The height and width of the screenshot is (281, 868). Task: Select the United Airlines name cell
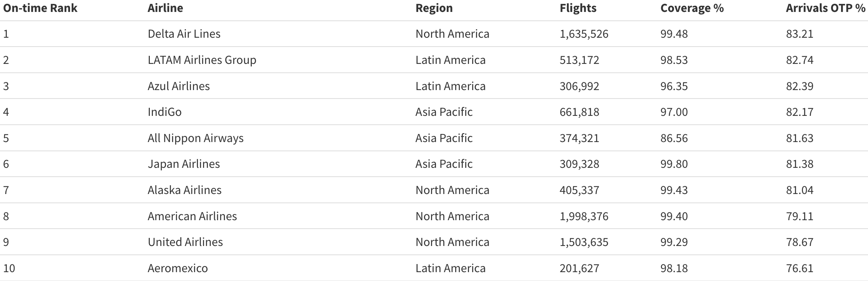185,242
